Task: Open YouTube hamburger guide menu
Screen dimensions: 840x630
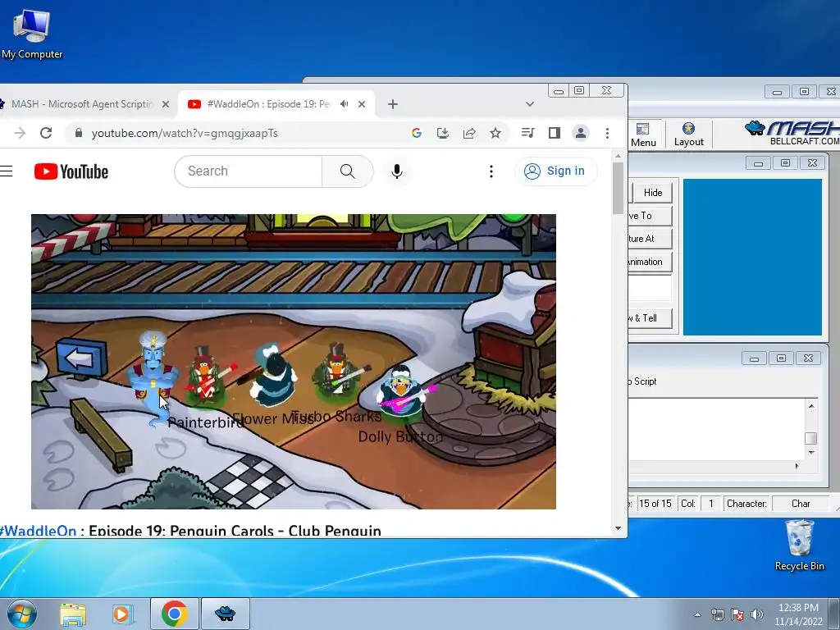Action: point(6,171)
